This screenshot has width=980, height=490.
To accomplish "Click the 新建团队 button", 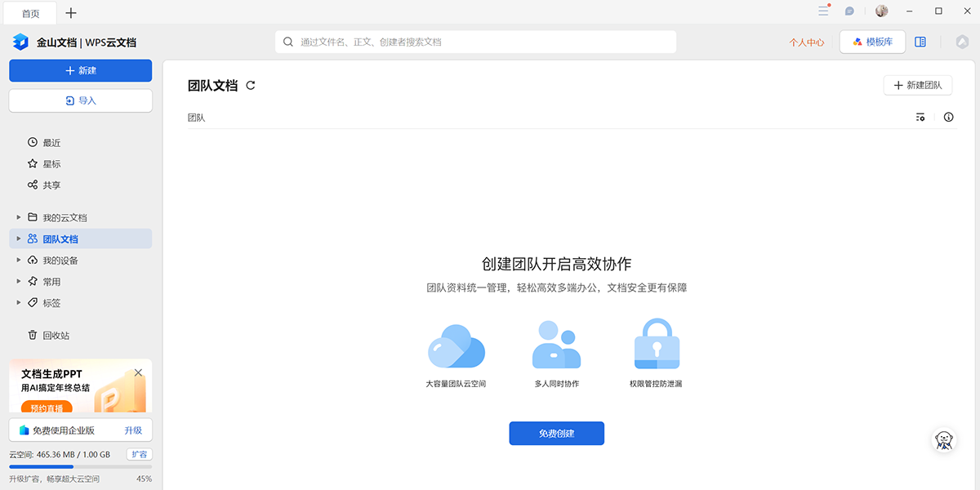I will (x=917, y=85).
